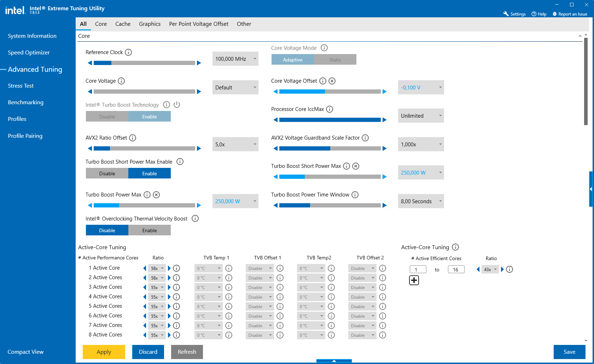The height and width of the screenshot is (364, 594).
Task: Reset Core Voltage Offset with the X icon
Action: click(332, 81)
